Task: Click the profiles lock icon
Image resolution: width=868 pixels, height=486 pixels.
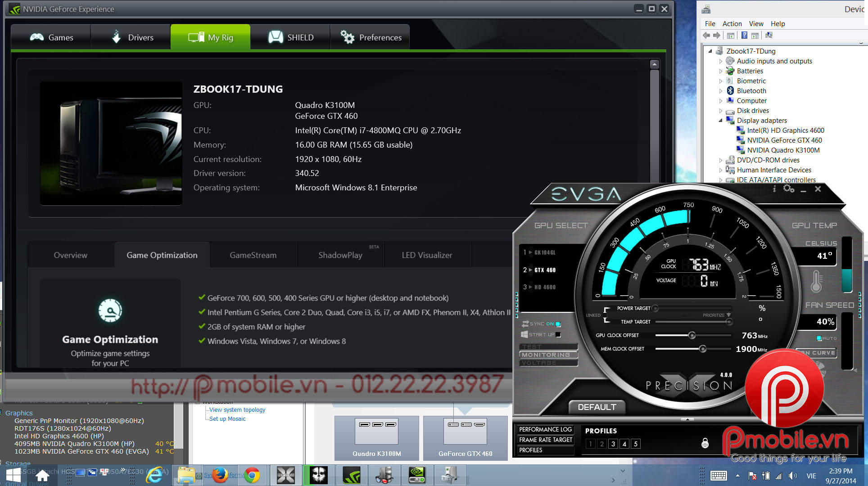Action: click(x=705, y=444)
